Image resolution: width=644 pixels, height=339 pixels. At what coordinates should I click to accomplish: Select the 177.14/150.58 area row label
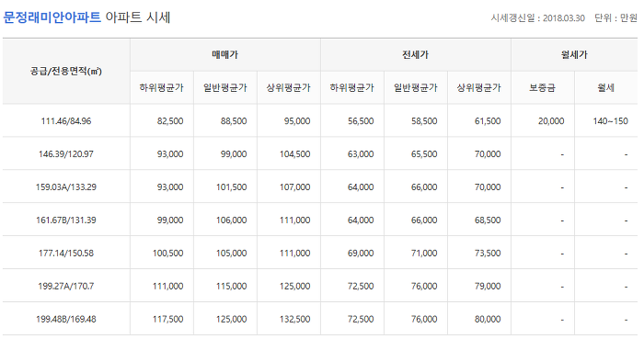point(66,253)
